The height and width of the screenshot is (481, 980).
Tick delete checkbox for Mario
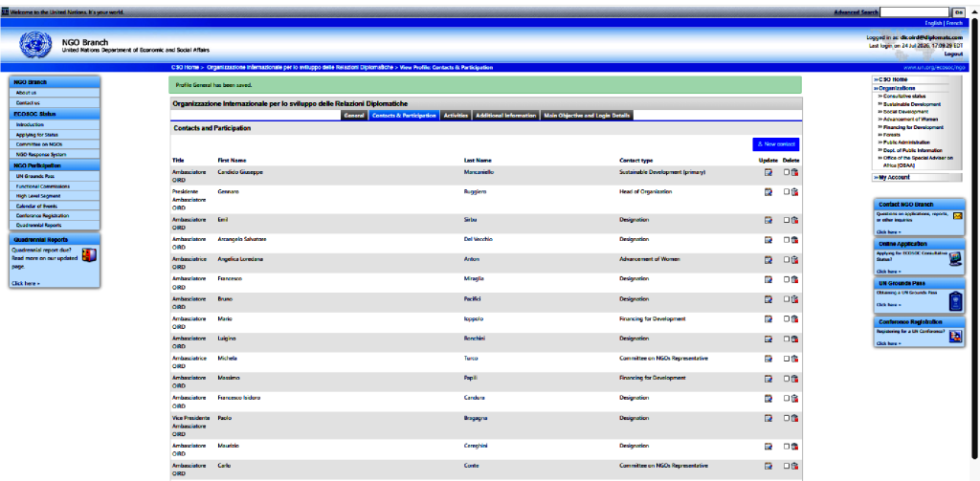(787, 319)
